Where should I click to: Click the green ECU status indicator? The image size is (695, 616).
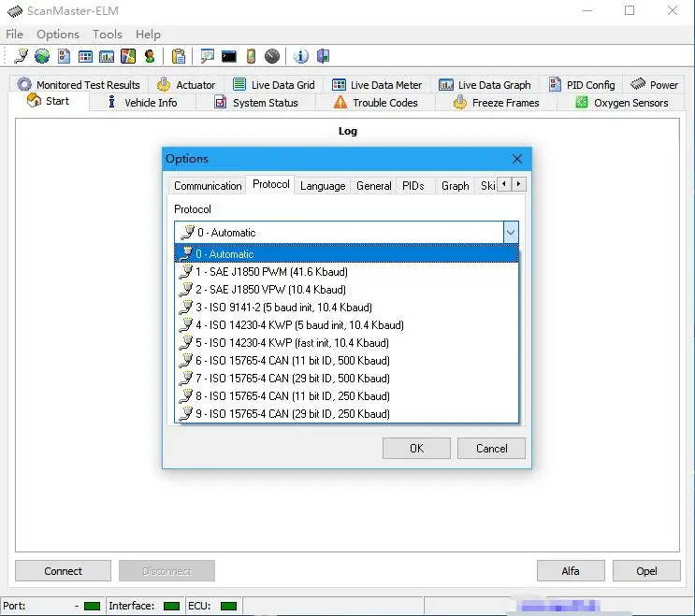(228, 606)
